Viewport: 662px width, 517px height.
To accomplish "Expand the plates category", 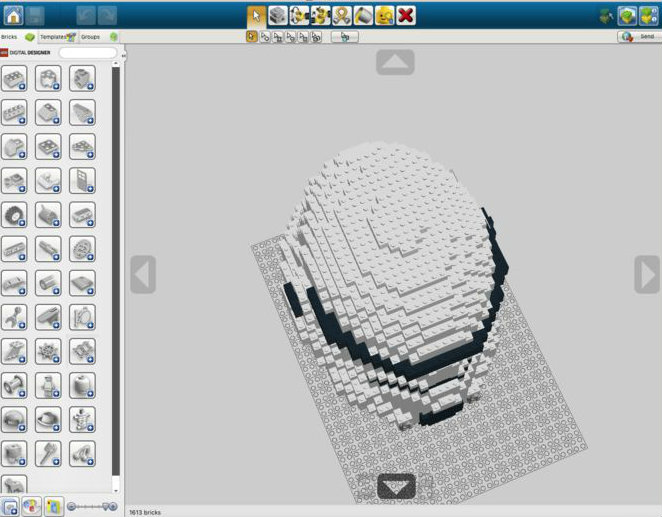I will [x=48, y=147].
